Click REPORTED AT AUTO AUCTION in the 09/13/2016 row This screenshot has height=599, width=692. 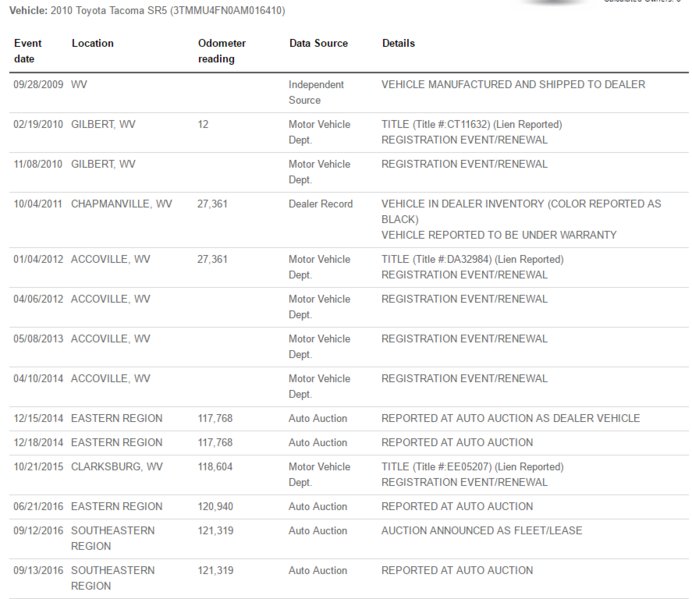point(457,570)
